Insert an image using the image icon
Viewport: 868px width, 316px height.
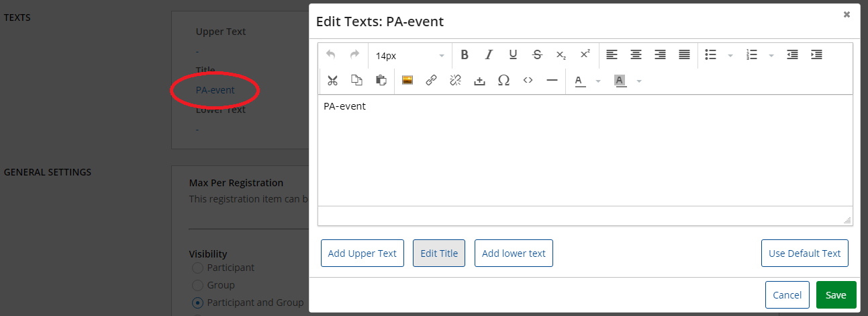click(x=407, y=81)
